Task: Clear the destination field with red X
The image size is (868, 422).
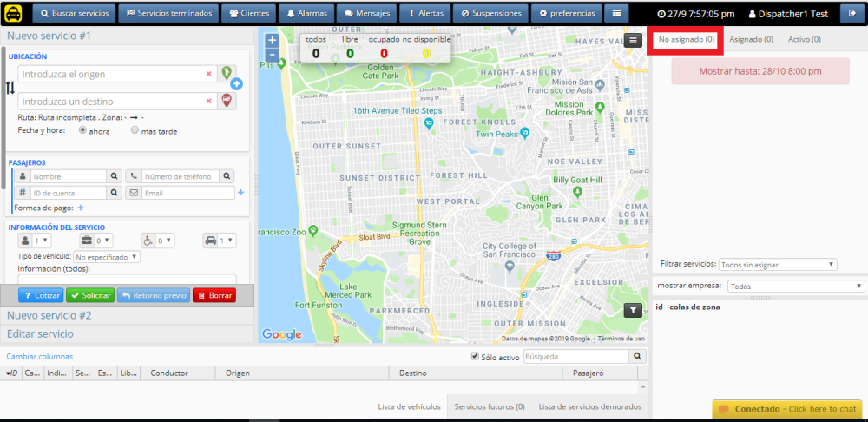Action: coord(208,102)
